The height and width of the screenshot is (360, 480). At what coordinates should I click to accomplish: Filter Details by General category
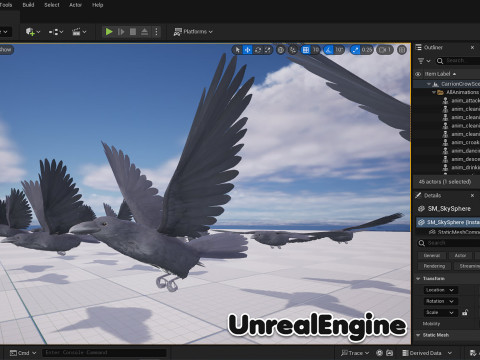pyautogui.click(x=432, y=256)
